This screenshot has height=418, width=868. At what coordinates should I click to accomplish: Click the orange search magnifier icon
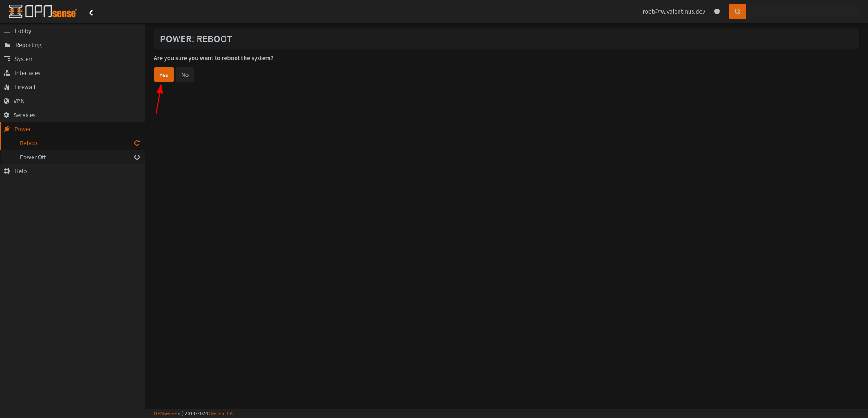pyautogui.click(x=737, y=11)
